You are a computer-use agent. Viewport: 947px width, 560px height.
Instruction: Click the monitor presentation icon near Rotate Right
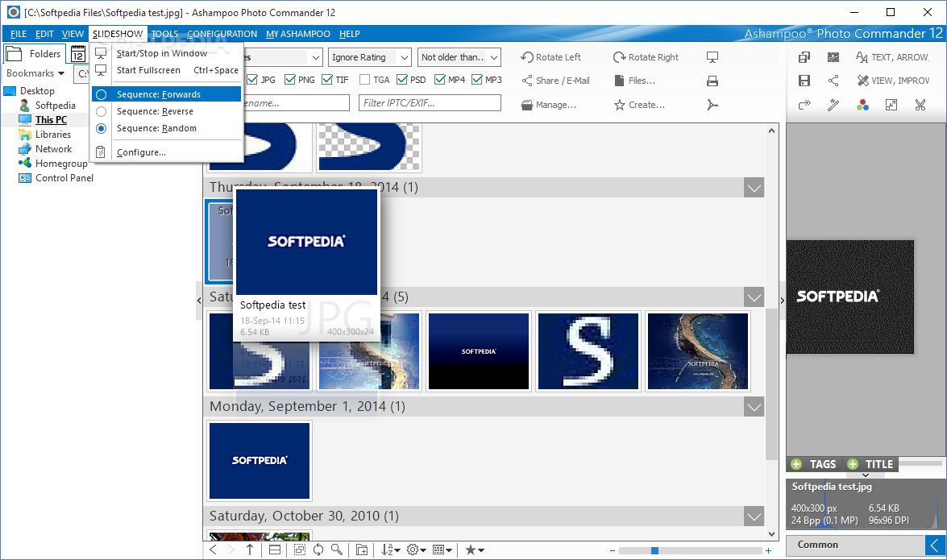712,57
